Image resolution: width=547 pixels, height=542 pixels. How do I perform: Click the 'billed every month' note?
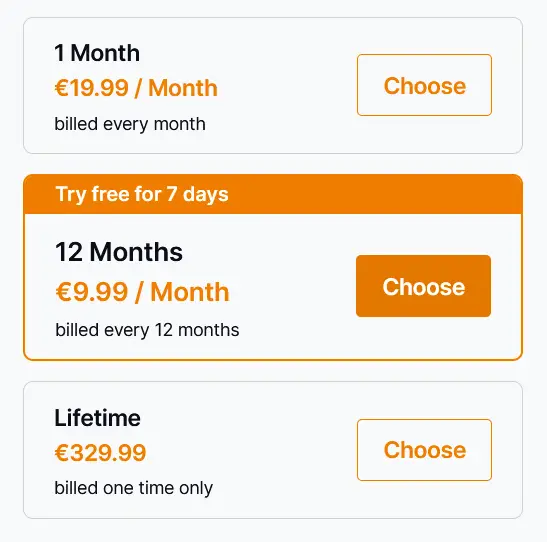[130, 124]
